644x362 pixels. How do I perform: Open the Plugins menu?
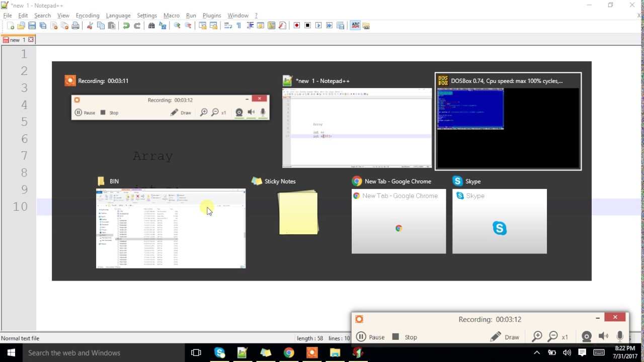pos(211,16)
